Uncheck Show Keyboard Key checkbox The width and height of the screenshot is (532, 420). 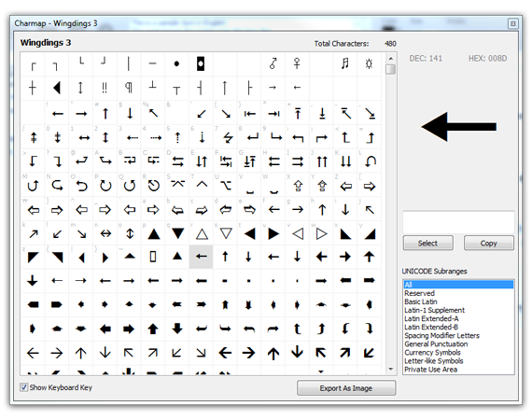[x=23, y=387]
